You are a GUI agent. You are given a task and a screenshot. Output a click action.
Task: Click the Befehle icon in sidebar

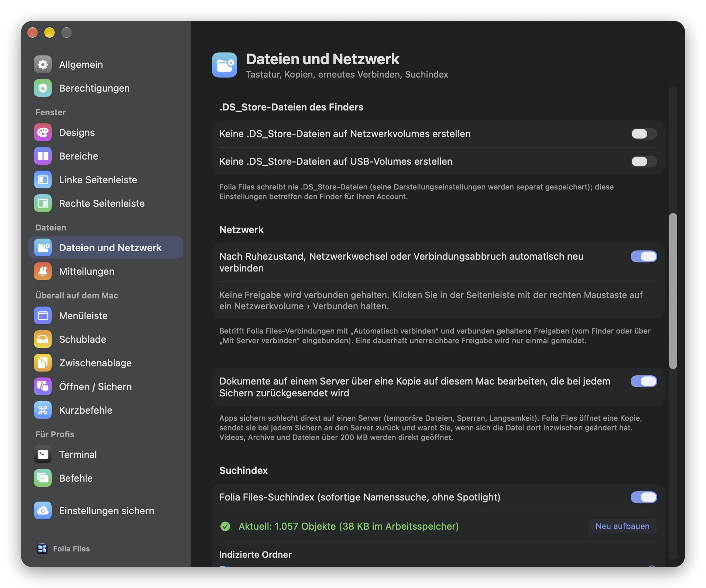pyautogui.click(x=43, y=478)
